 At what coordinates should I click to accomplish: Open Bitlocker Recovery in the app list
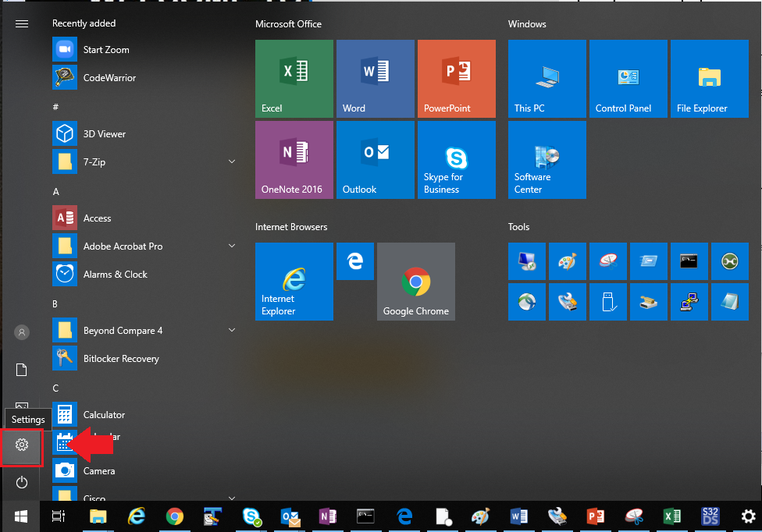click(x=144, y=358)
